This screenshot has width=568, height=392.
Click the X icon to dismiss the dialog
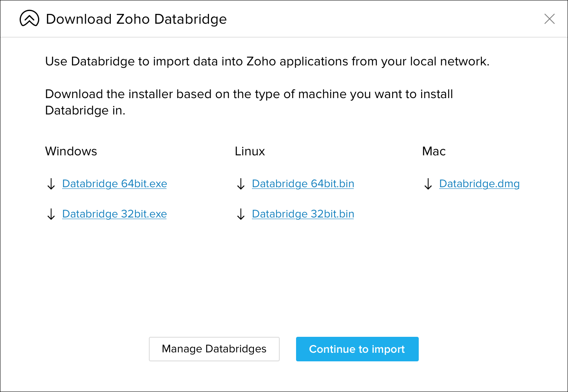[x=550, y=19]
